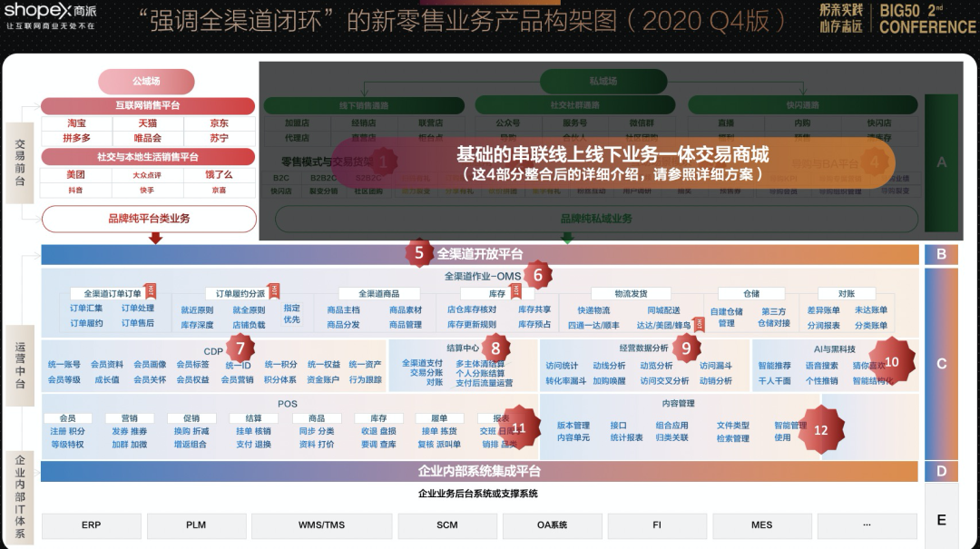The image size is (980, 549).
Task: Click the 同城配送 item
Action: (x=663, y=310)
